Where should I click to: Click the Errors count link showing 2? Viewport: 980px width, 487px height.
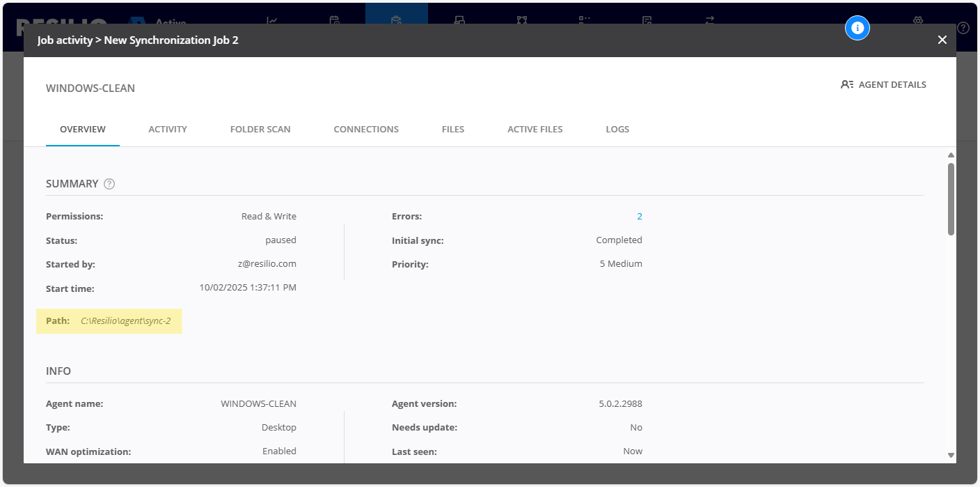pos(640,216)
